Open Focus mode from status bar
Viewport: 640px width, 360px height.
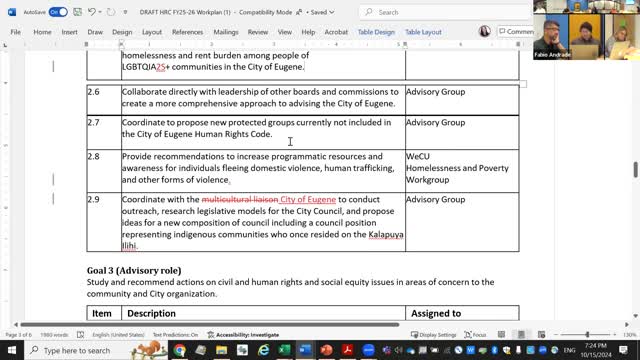475,335
